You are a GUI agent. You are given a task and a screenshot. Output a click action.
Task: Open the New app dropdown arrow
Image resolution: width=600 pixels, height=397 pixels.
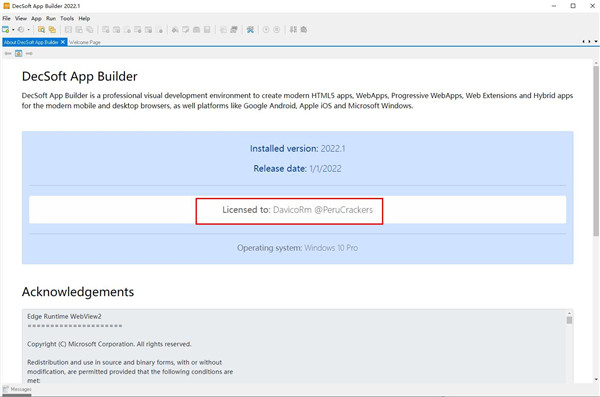click(13, 29)
